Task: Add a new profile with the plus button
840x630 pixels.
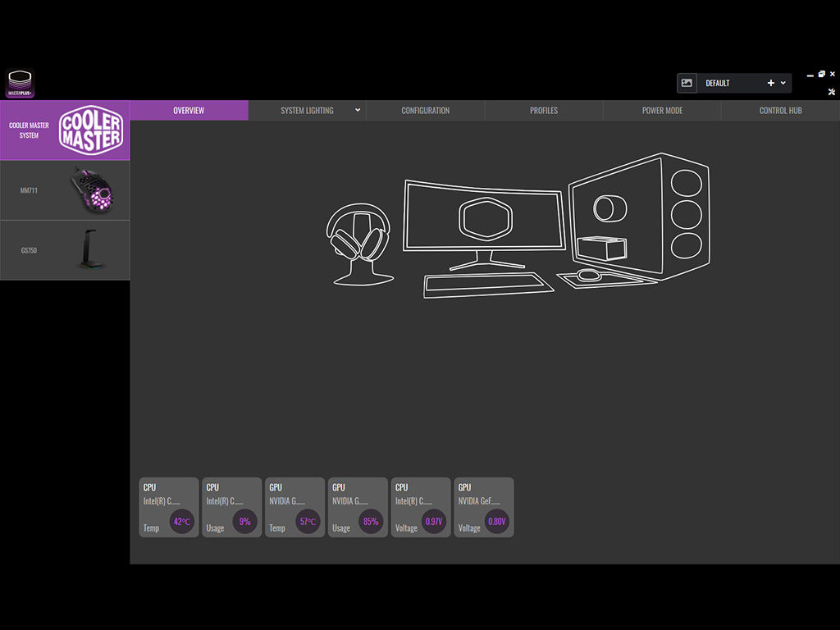Action: click(771, 82)
